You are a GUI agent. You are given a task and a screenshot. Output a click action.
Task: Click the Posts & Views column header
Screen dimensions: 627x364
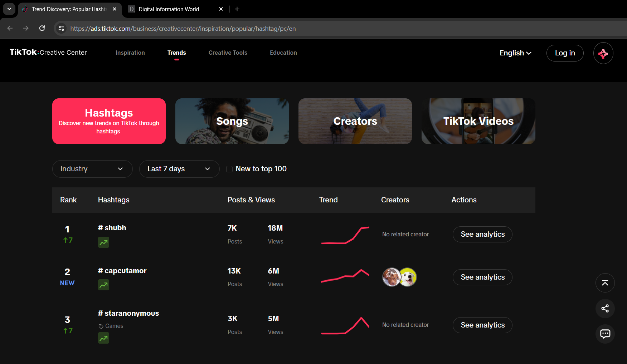251,200
